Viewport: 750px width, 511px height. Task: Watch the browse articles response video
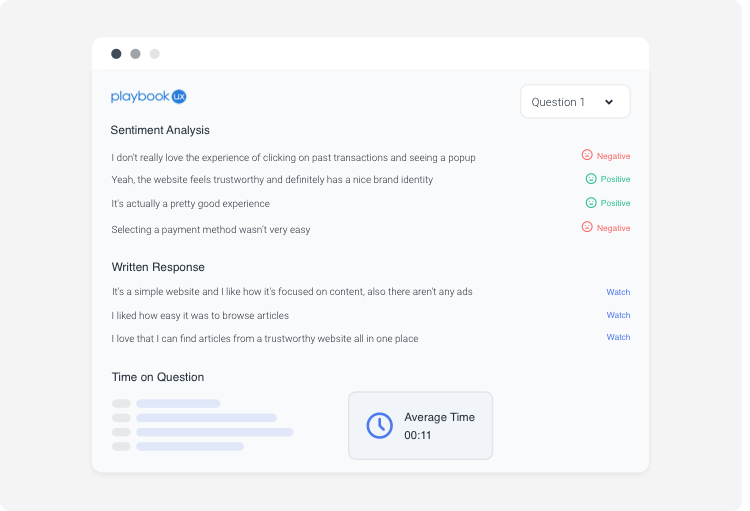click(618, 315)
